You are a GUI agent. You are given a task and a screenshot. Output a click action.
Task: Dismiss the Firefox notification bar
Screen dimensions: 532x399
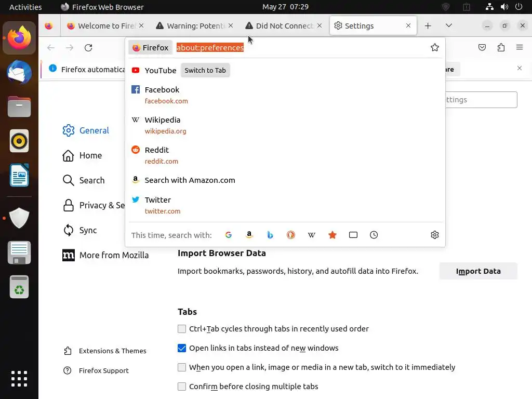pos(520,68)
